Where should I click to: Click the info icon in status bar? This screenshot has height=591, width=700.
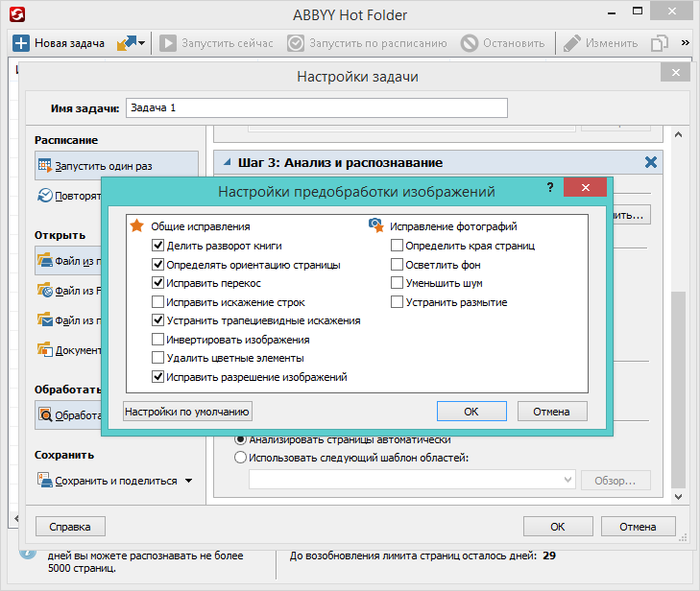(x=28, y=554)
